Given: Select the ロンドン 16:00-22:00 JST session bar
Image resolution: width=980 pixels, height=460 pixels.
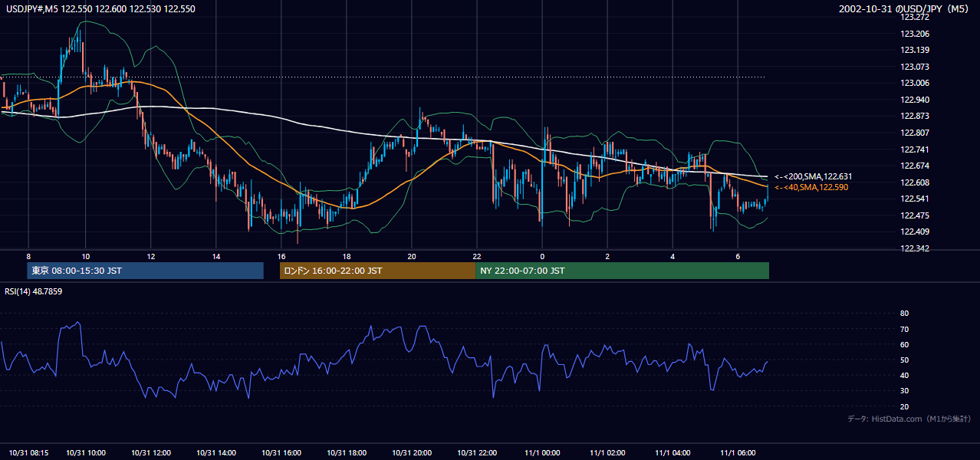Looking at the screenshot, I should click(377, 271).
